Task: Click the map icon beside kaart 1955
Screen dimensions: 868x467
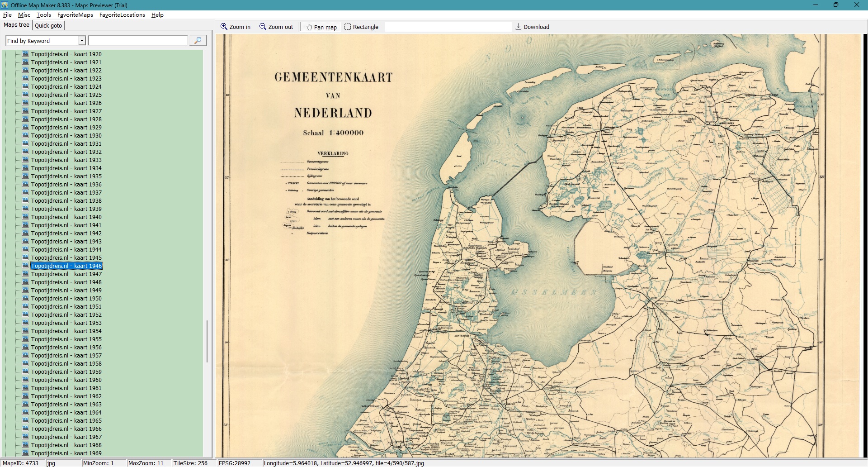Action: [x=25, y=339]
